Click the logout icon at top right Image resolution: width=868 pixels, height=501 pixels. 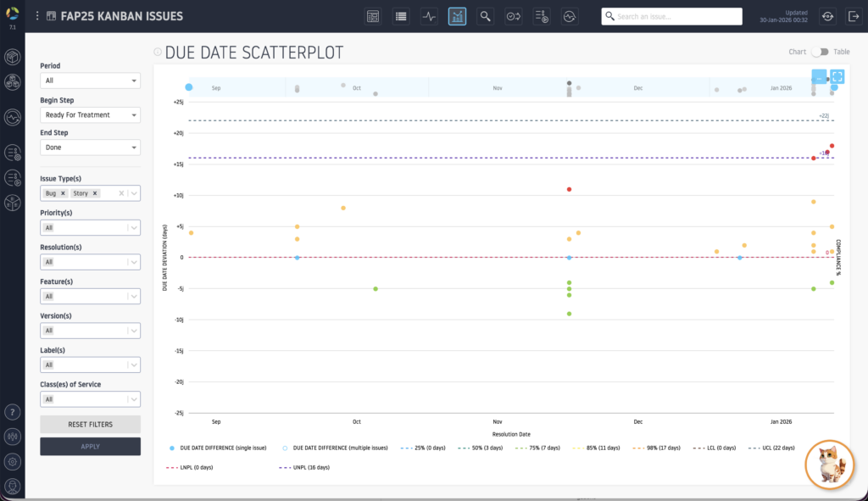(x=853, y=16)
